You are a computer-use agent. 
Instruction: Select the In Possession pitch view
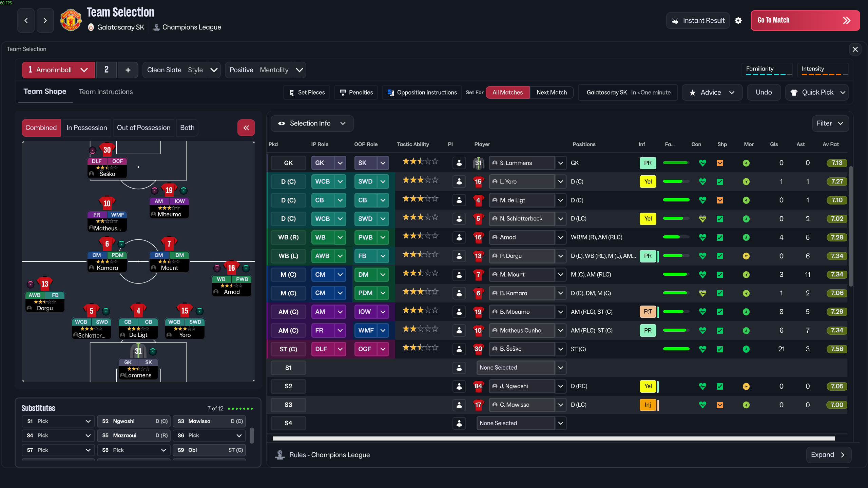(86, 128)
